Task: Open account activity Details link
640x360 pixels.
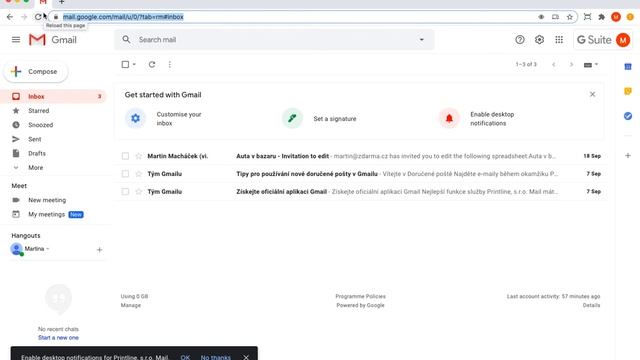Action: point(591,305)
